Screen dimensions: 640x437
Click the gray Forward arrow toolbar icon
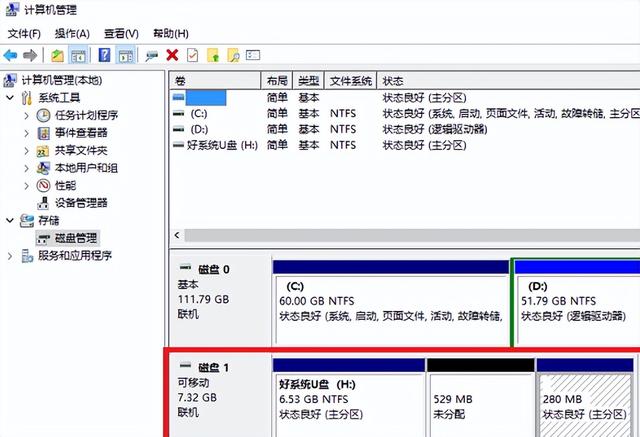[30, 55]
